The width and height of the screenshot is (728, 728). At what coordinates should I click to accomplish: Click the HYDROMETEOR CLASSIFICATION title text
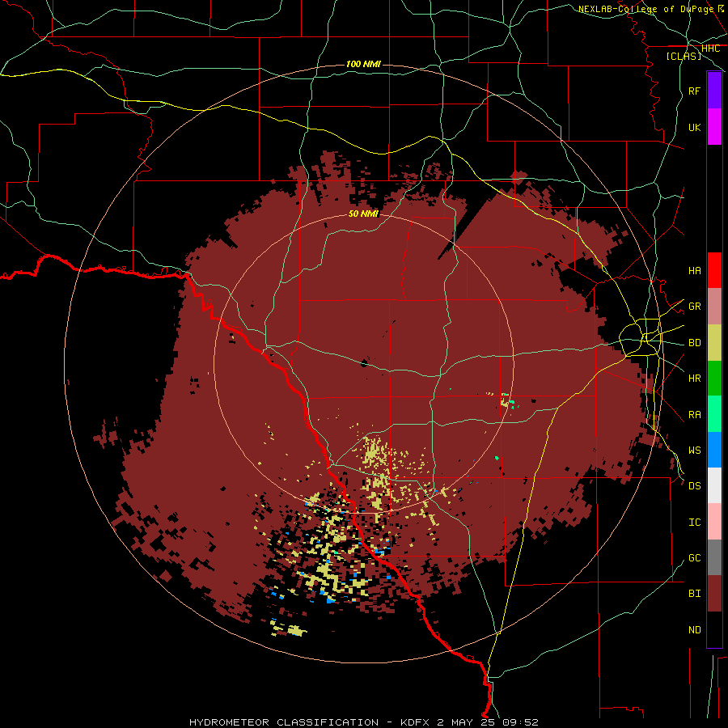point(284,722)
